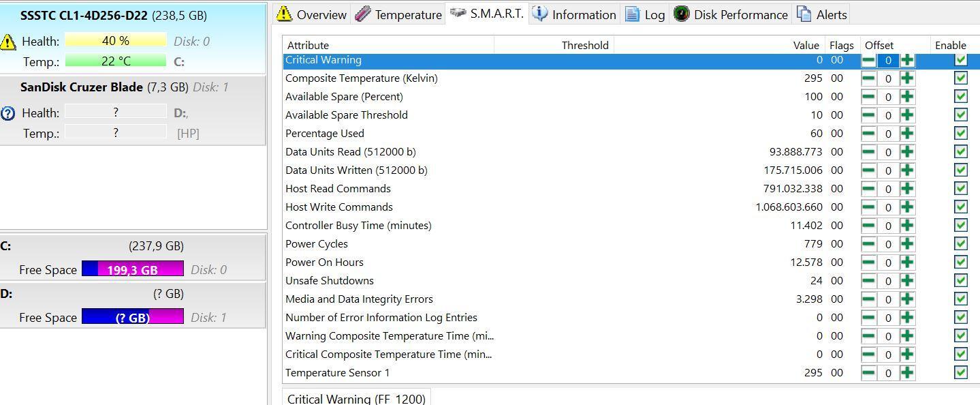
Task: Click the question mark icon for SanDisk disk
Action: click(7, 113)
